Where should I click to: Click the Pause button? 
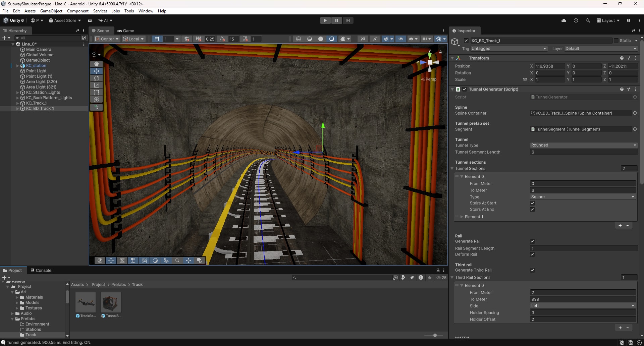336,20
